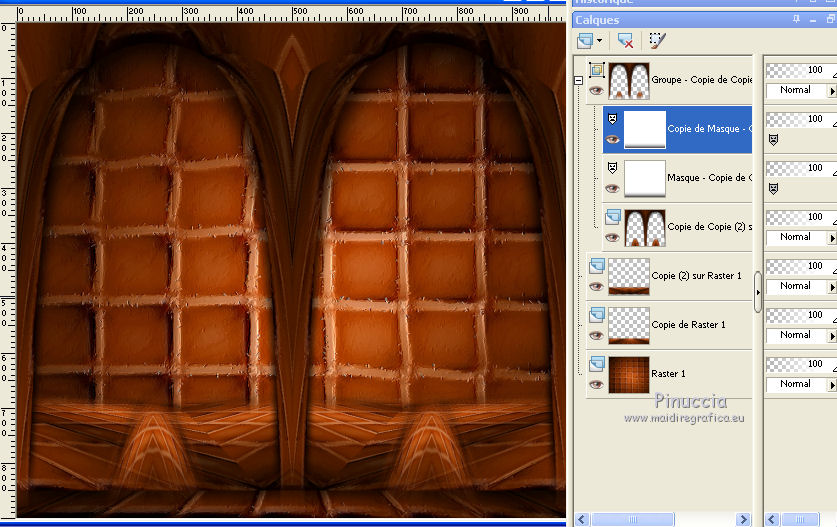Click the New Raster Layer icon

point(586,41)
